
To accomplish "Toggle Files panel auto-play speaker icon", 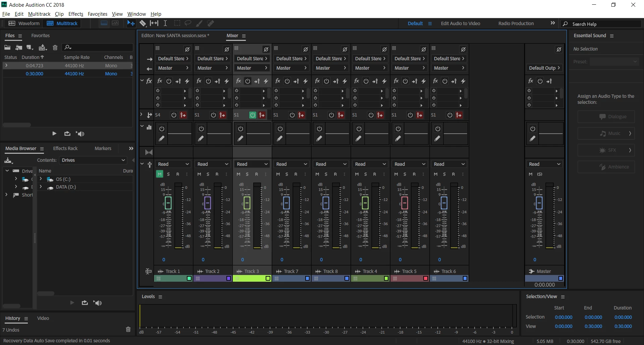I will pos(80,134).
